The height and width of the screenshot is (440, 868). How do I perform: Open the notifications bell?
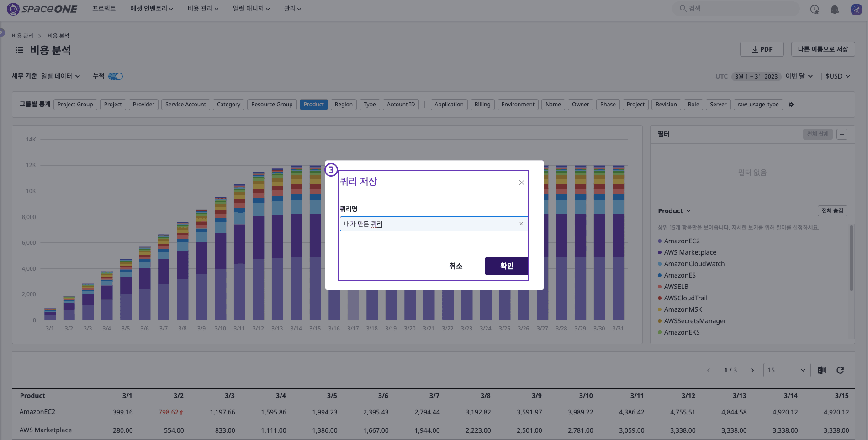[835, 9]
